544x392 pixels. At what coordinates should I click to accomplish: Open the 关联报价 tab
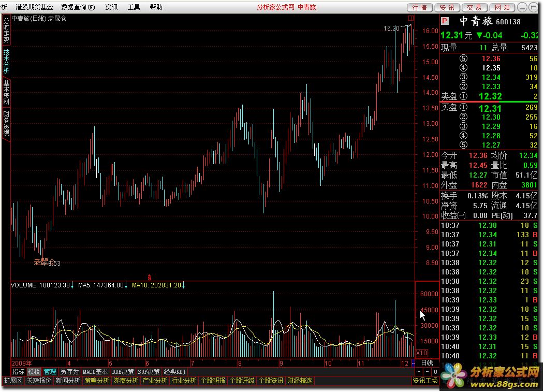coord(39,381)
